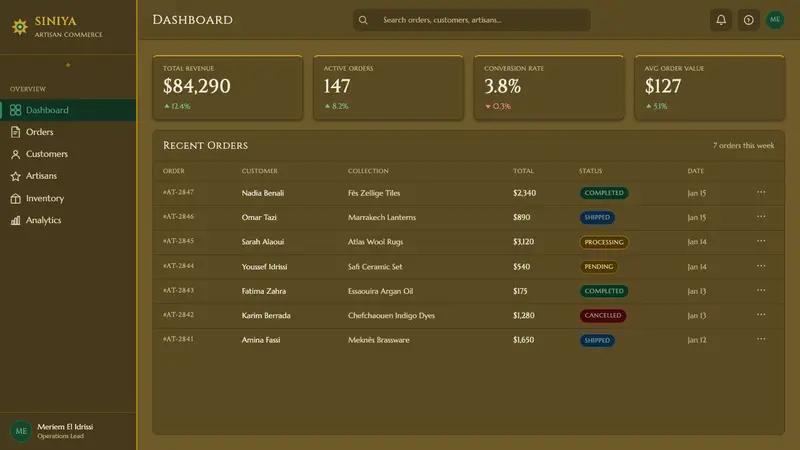
Task: Click the Siniya sun logo icon
Action: coord(20,27)
